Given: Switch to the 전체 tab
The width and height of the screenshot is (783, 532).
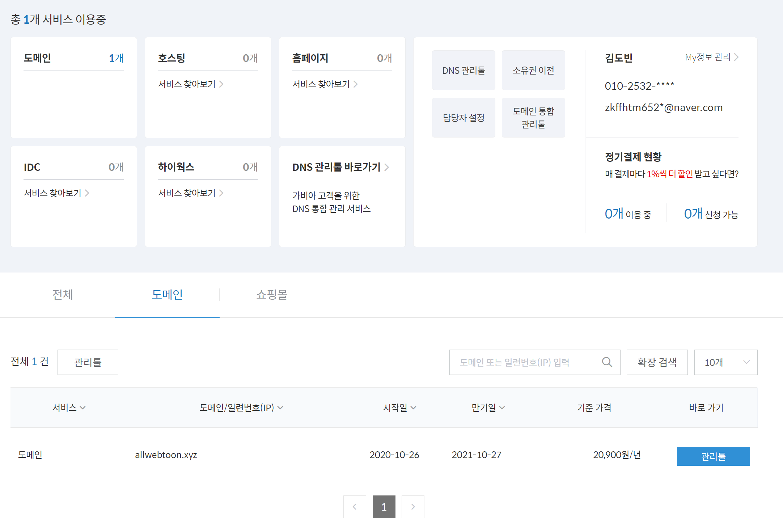Looking at the screenshot, I should (63, 295).
